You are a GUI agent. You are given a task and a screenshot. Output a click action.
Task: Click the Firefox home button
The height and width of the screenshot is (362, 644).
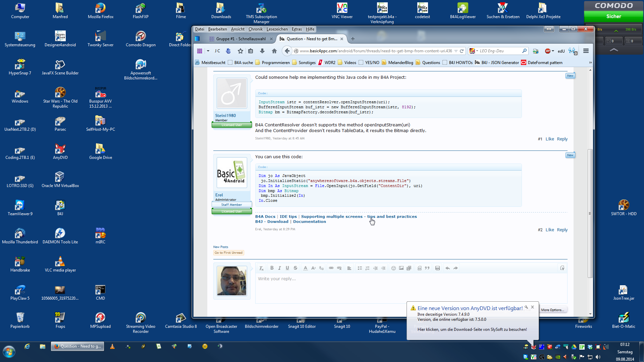click(x=274, y=51)
